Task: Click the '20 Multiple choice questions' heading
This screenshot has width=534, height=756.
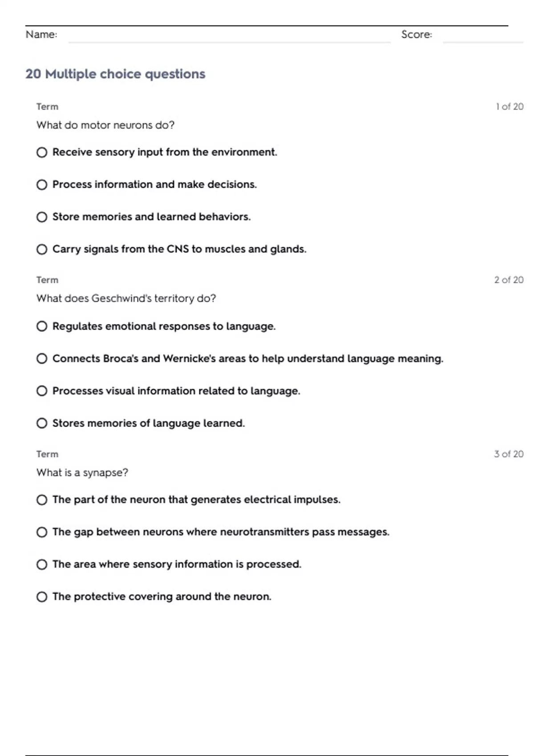Action: pos(115,74)
